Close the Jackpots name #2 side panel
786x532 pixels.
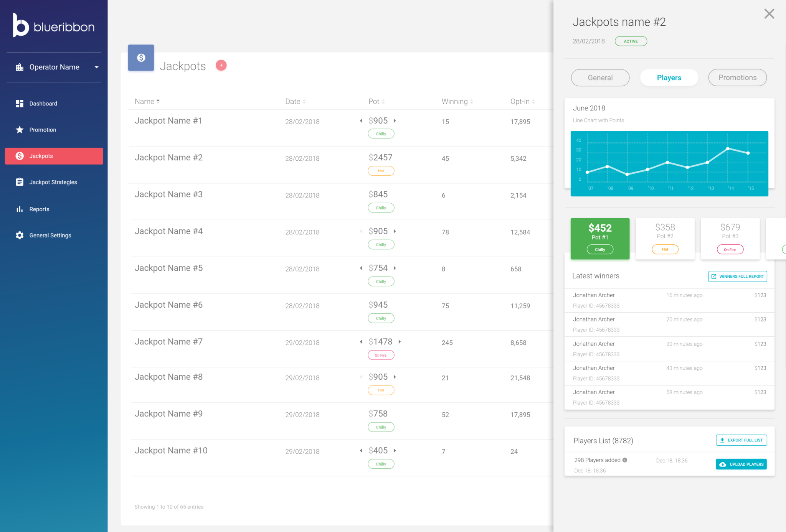click(x=769, y=14)
